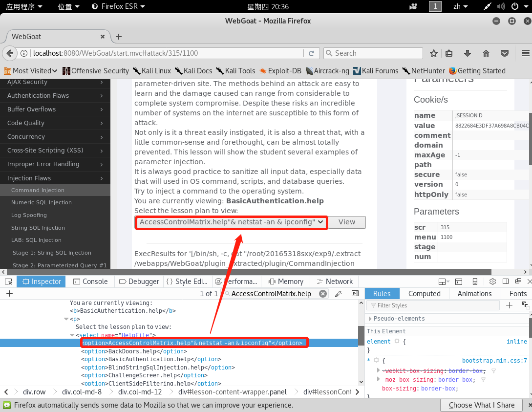532x412 pixels.
Task: Focus the Firefox Search box
Action: tap(374, 53)
